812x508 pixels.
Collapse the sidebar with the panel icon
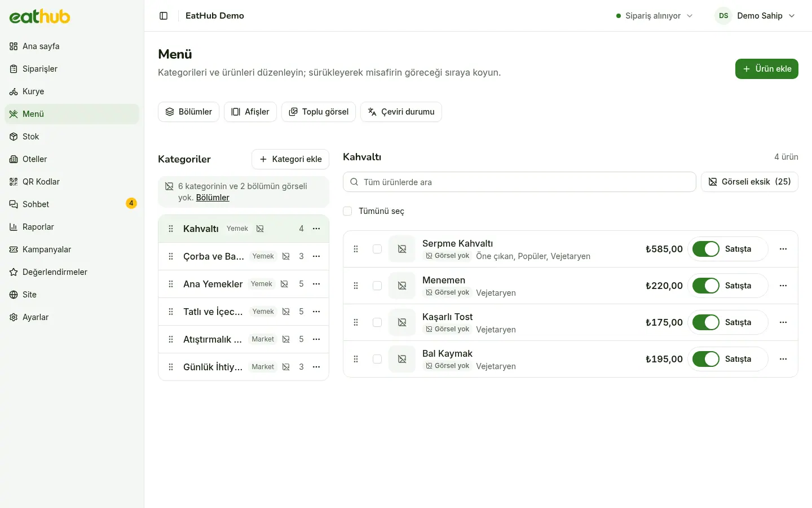click(x=164, y=16)
